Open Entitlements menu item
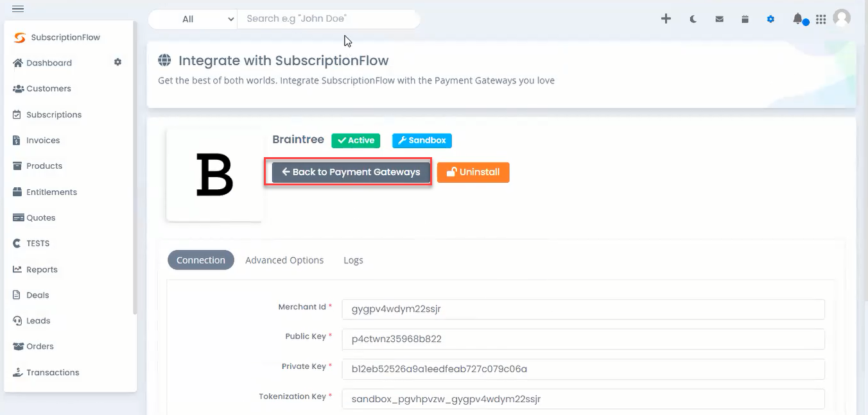868x415 pixels. click(51, 192)
